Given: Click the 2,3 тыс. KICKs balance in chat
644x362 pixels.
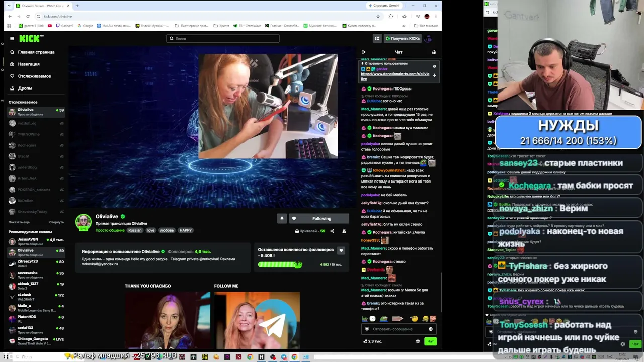Looking at the screenshot, I should tap(373, 342).
